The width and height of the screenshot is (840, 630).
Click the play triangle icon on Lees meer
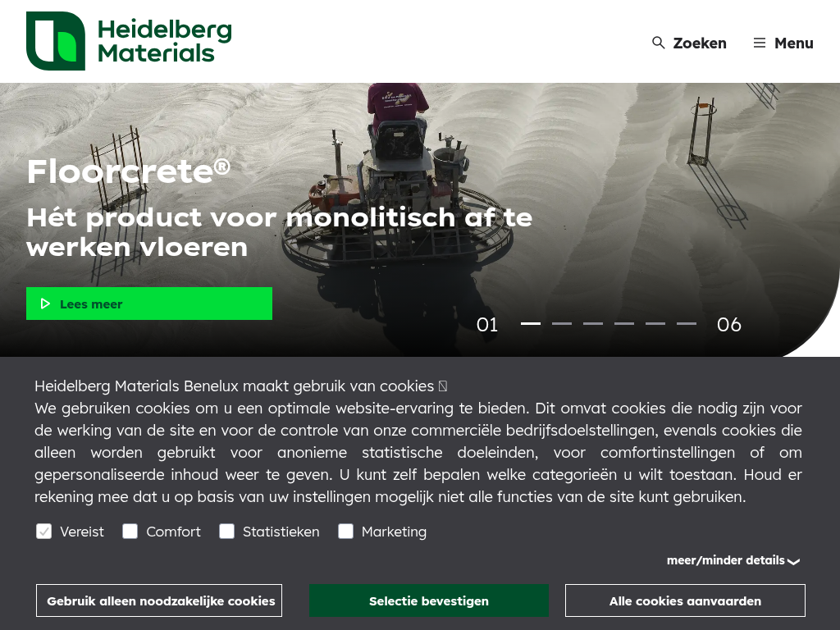[46, 304]
